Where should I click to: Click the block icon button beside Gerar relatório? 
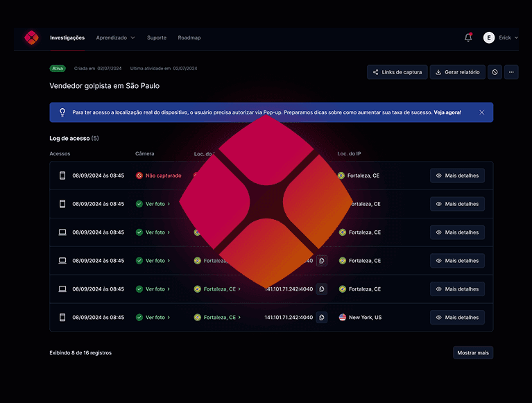[495, 72]
